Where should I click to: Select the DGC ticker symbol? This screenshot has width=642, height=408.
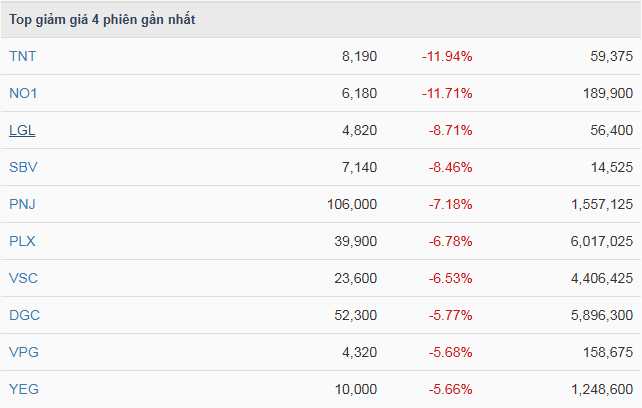(24, 315)
